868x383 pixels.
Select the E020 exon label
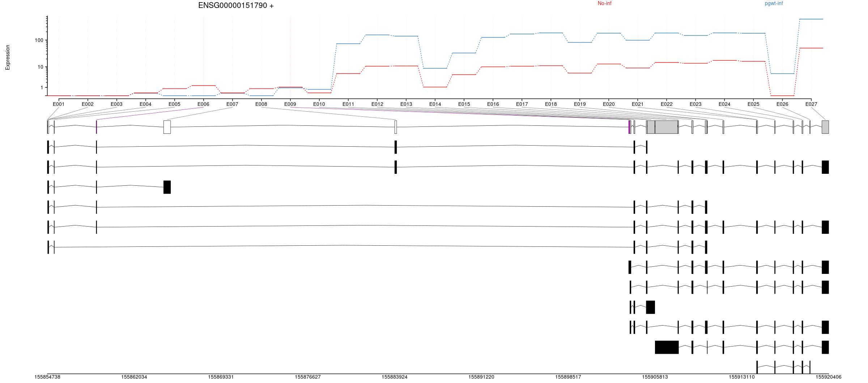609,104
